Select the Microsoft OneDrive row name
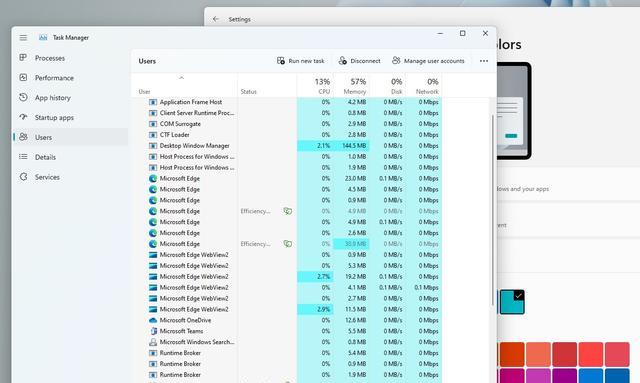This screenshot has height=383, width=640. click(185, 320)
